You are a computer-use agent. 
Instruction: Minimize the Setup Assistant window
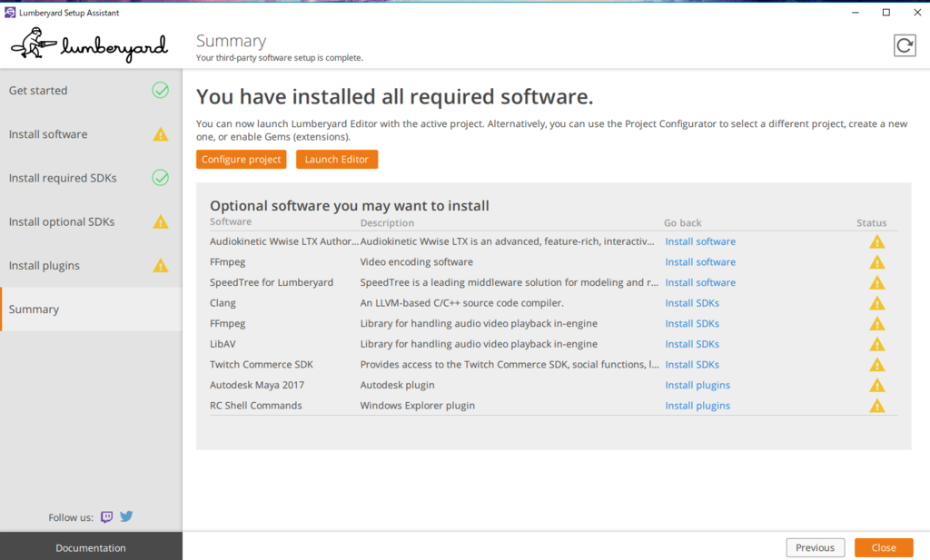click(x=856, y=13)
